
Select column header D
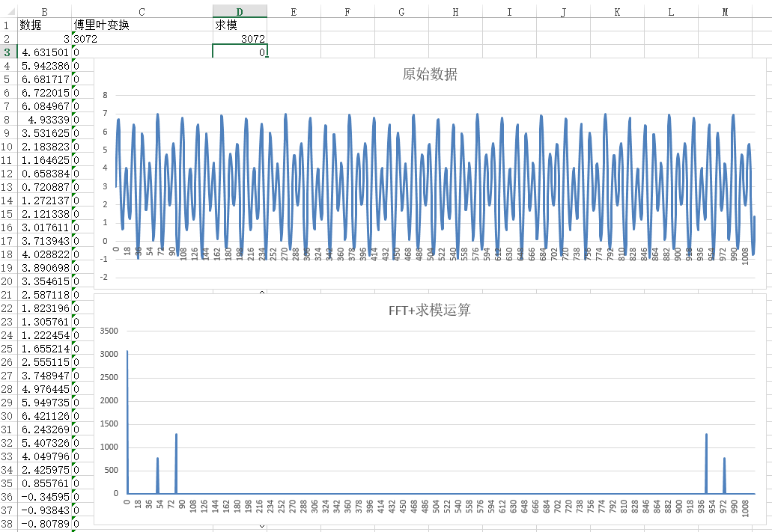tap(239, 12)
